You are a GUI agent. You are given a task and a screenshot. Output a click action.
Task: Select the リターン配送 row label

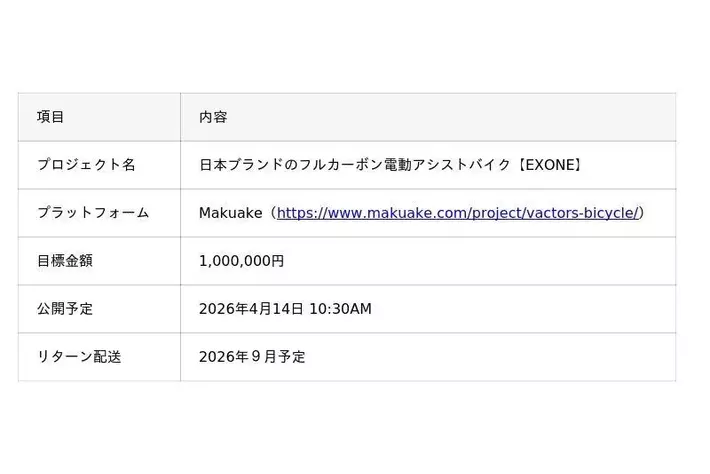click(79, 357)
